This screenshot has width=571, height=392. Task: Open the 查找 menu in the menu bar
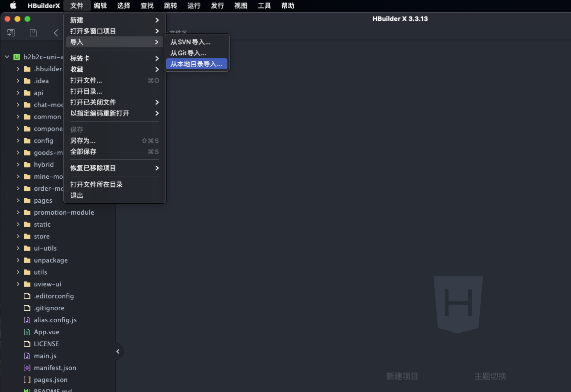(x=147, y=5)
